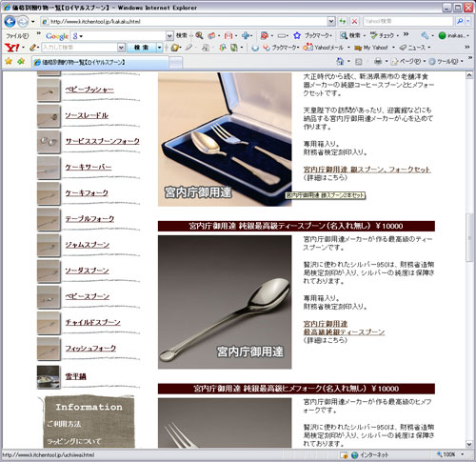
Task: Expand the Yahoo search provider dropdown arrow
Action: click(x=468, y=21)
